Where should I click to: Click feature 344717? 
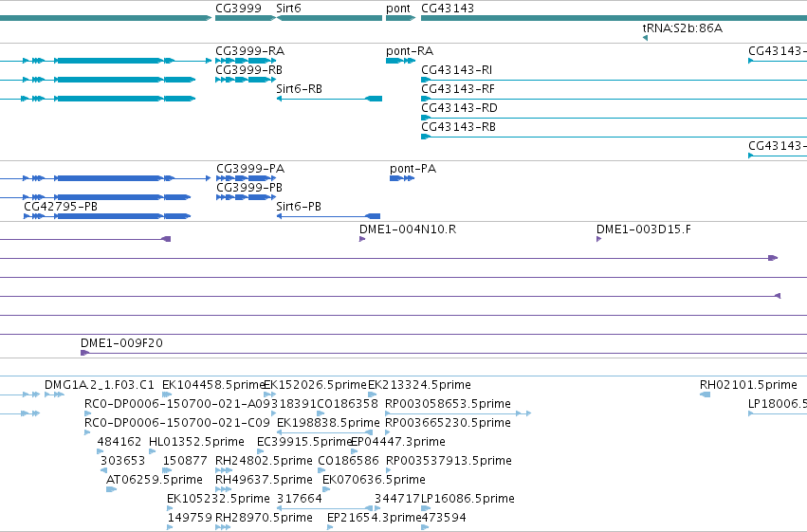[377, 509]
